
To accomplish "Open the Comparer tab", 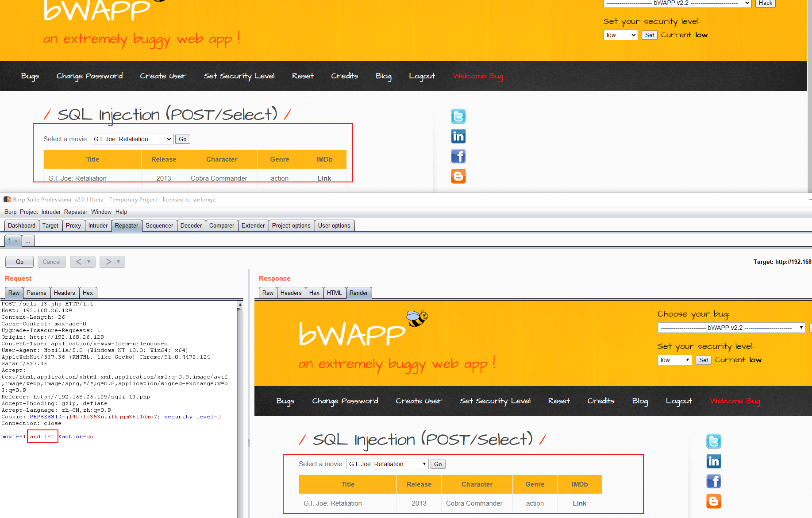I will pyautogui.click(x=222, y=225).
